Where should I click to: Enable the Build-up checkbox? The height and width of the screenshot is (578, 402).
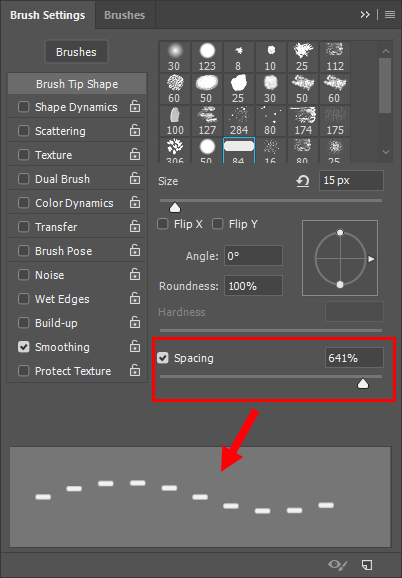point(24,323)
